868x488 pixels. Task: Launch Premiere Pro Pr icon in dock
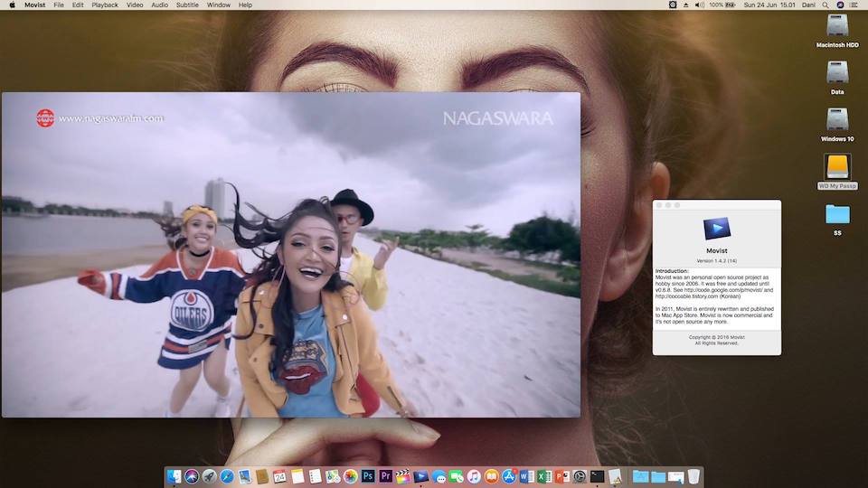pyautogui.click(x=386, y=476)
